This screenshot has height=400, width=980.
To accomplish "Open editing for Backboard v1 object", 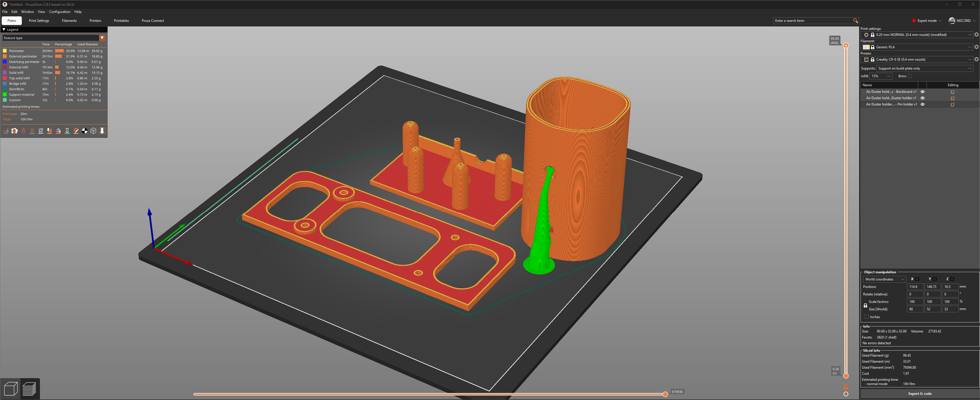I will (952, 92).
